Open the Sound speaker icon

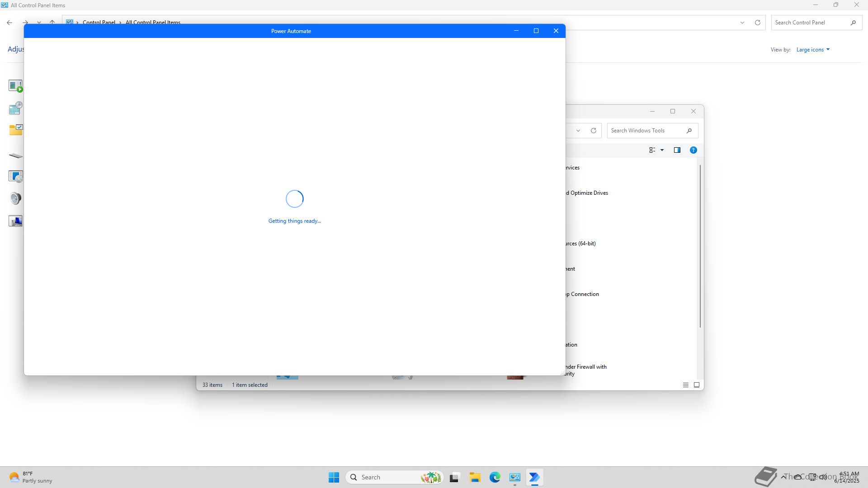[x=15, y=198]
